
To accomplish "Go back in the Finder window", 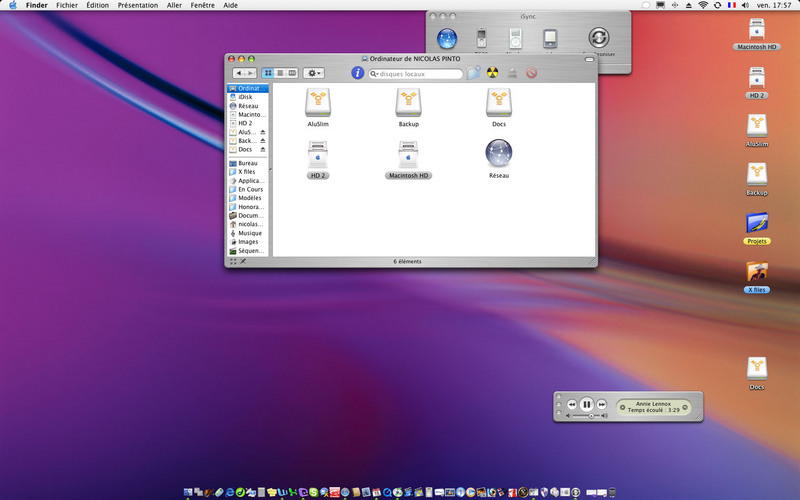I will 239,73.
